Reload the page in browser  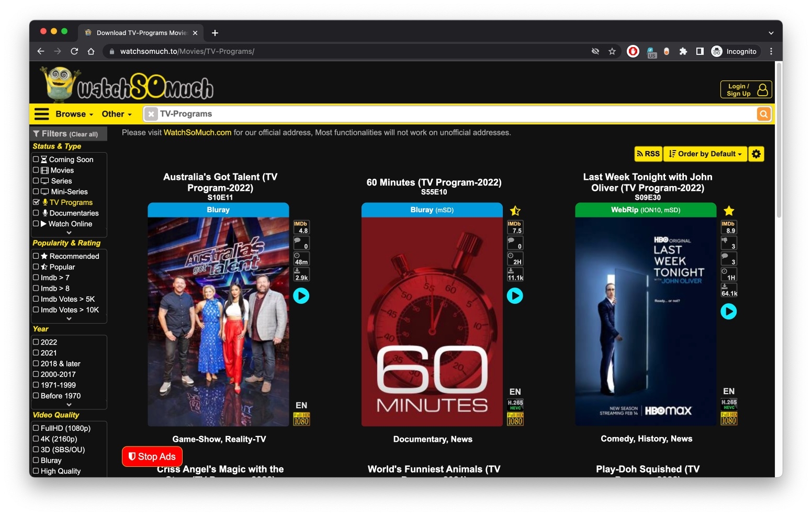click(74, 51)
